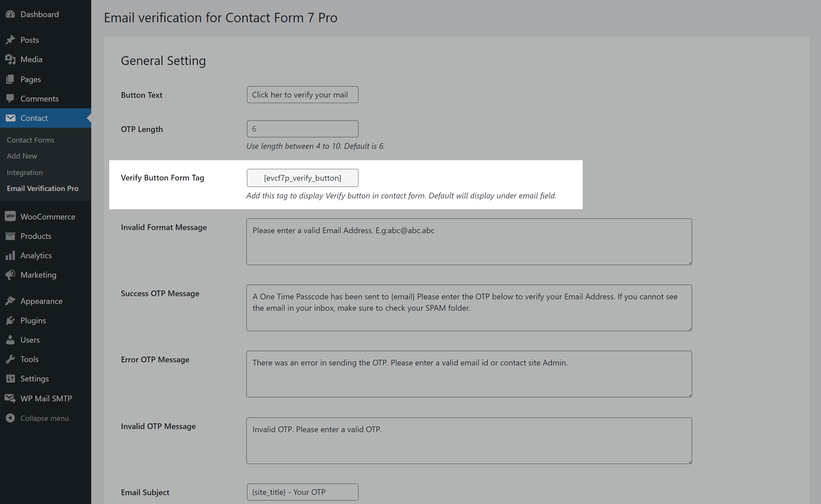Open the Integration submenu link

coord(25,173)
